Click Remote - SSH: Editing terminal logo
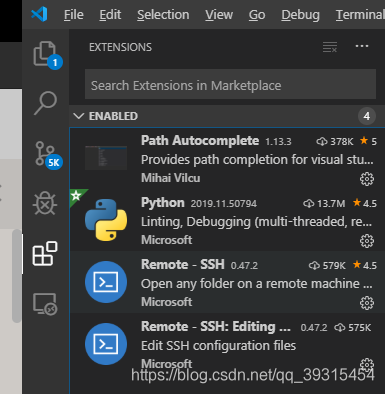Image resolution: width=385 pixels, height=394 pixels. coord(106,344)
